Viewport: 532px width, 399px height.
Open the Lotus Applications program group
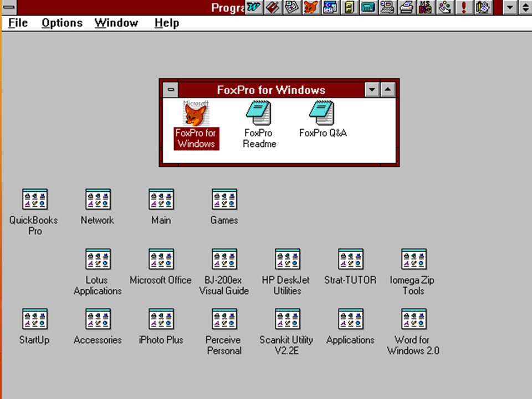98,259
